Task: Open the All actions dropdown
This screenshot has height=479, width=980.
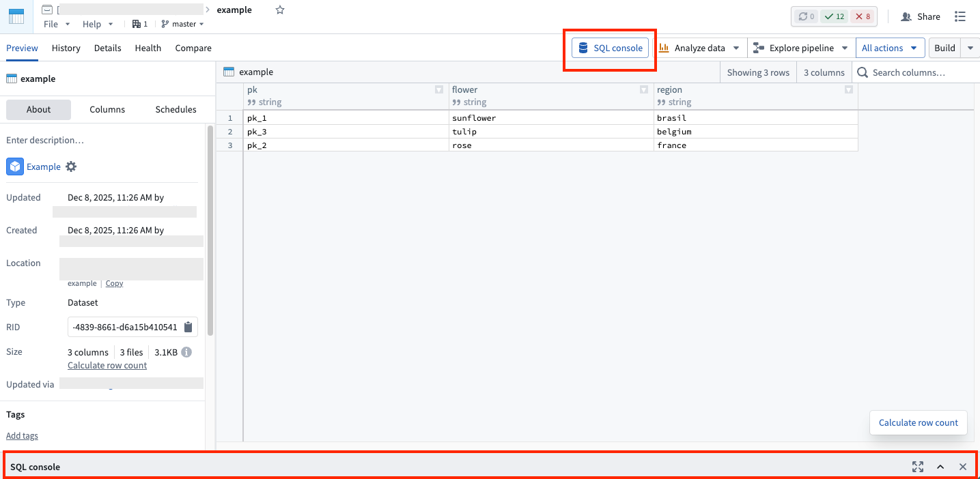Action: click(x=889, y=48)
